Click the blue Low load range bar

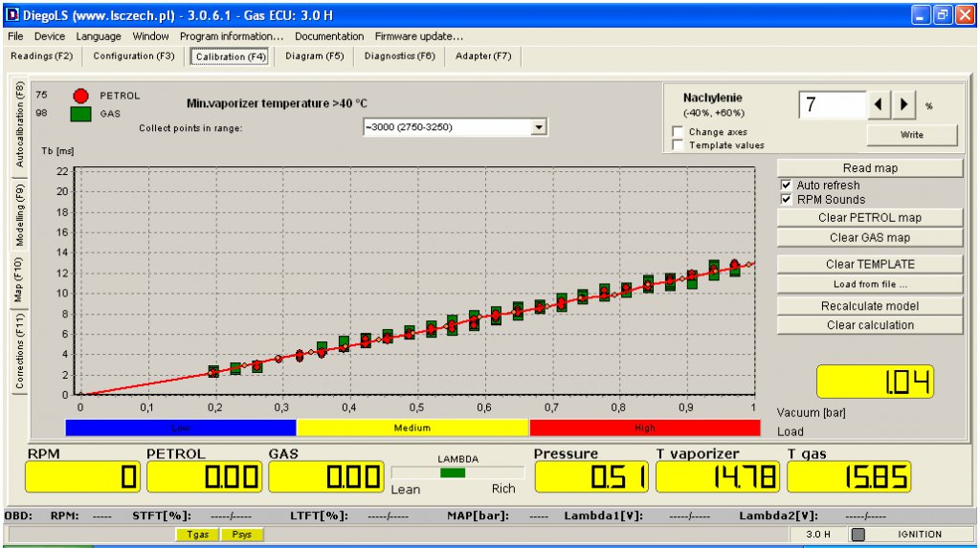click(x=181, y=427)
